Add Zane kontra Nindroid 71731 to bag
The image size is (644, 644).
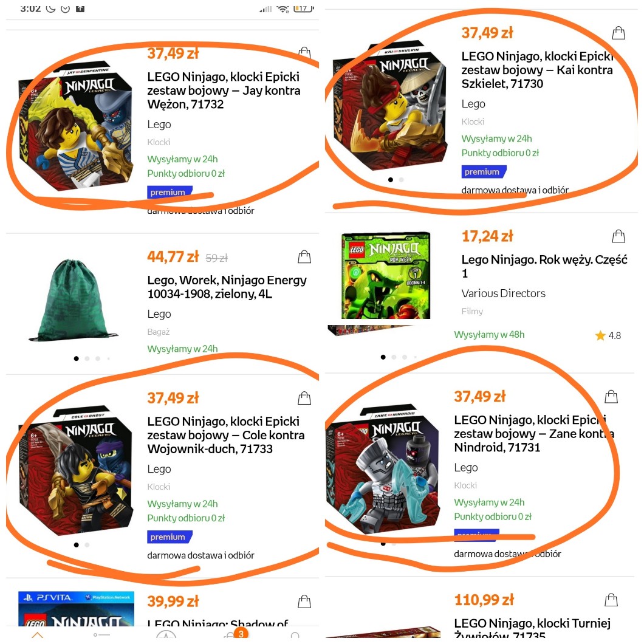[611, 396]
